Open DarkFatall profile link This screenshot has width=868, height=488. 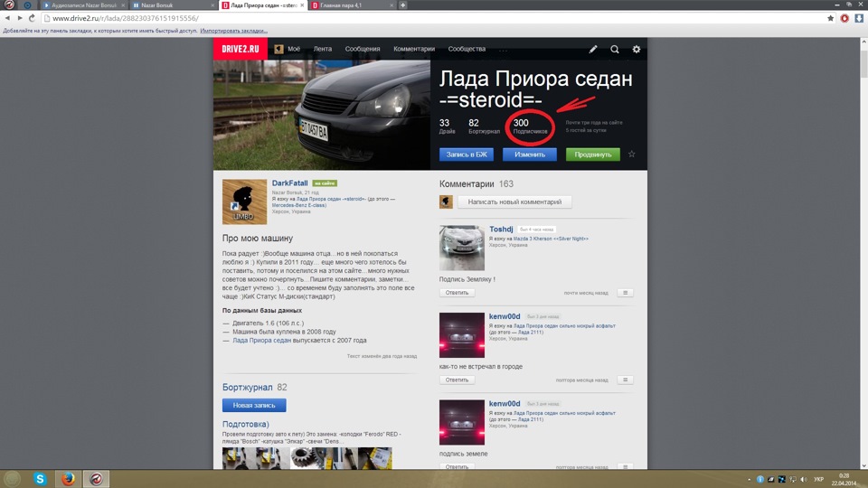[289, 183]
